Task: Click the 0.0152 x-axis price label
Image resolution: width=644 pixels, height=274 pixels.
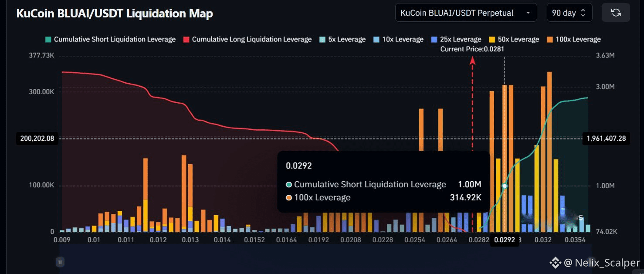Action: coord(254,240)
